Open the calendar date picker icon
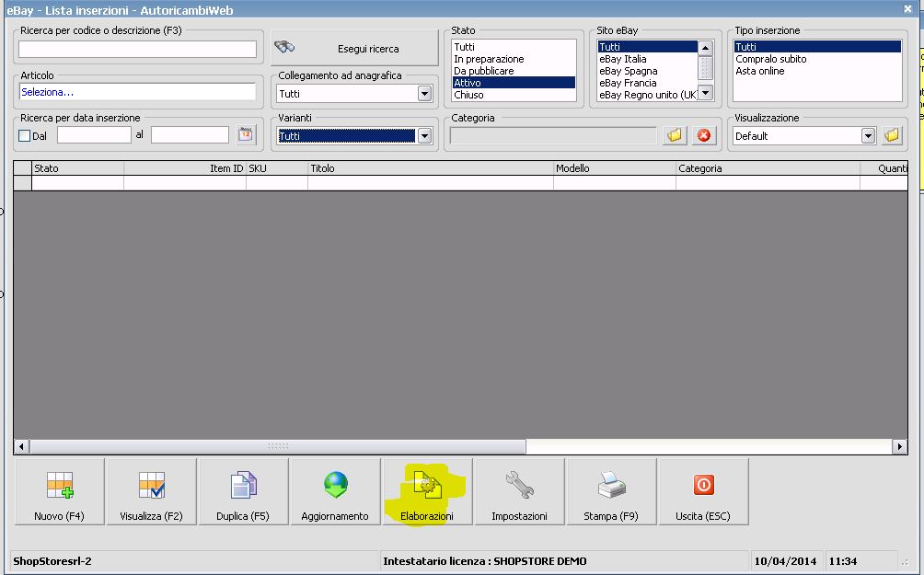The width and height of the screenshot is (924, 575). 246,135
